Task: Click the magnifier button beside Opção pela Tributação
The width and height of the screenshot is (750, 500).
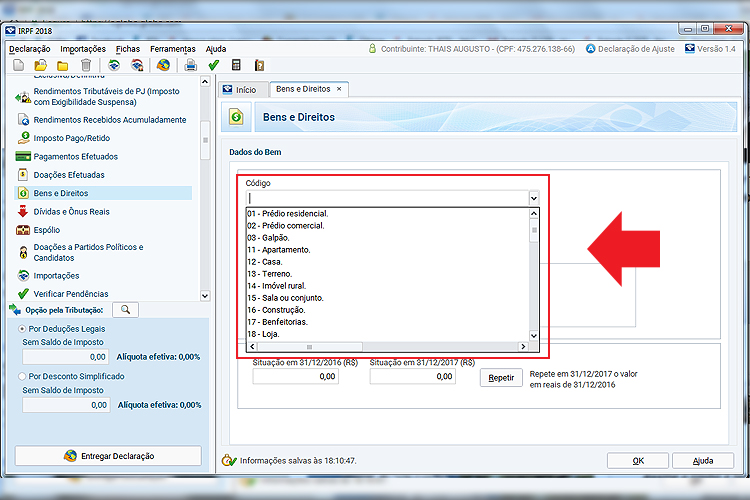Action: (x=125, y=310)
